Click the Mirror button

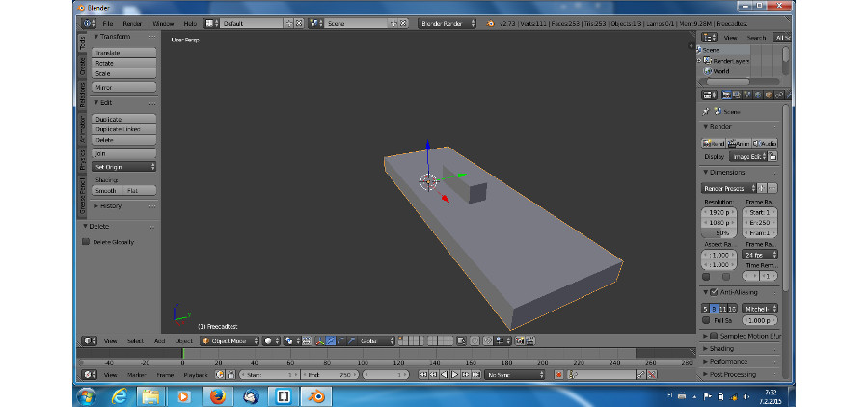tap(124, 87)
